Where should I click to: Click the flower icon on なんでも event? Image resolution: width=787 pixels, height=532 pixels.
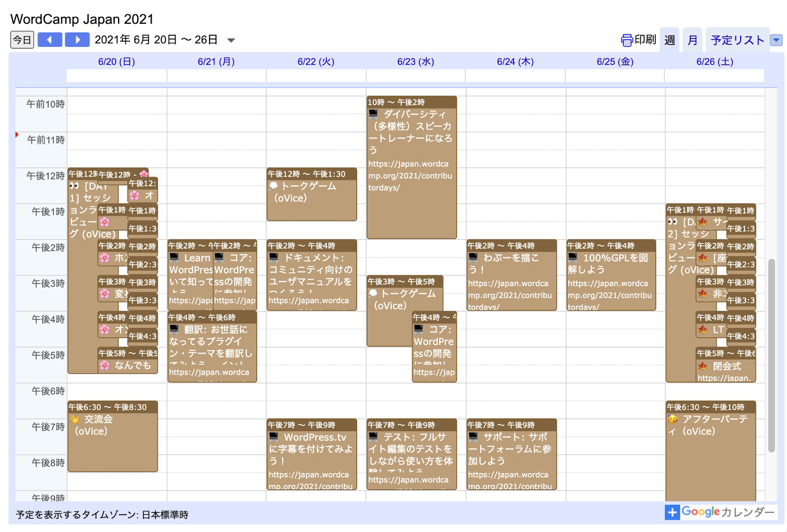104,365
